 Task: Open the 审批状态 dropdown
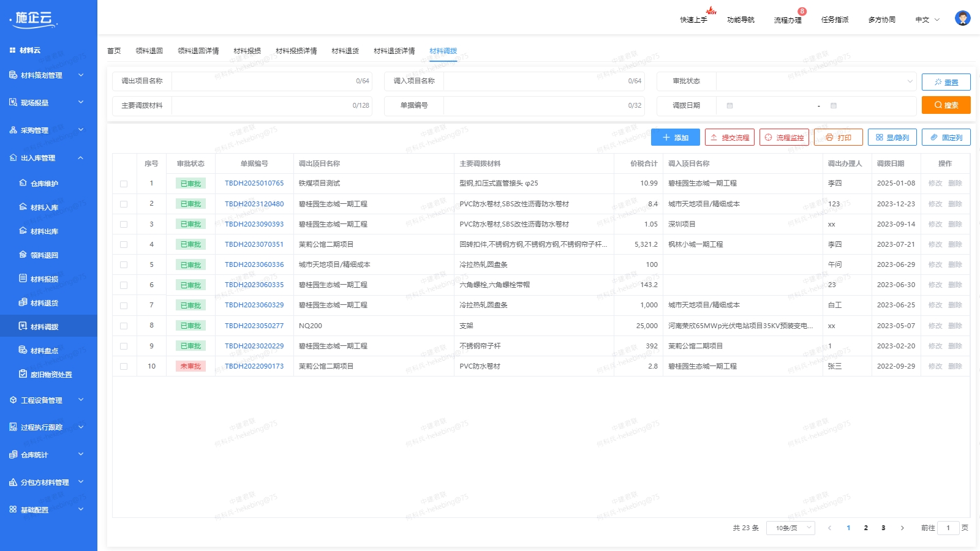(x=815, y=80)
